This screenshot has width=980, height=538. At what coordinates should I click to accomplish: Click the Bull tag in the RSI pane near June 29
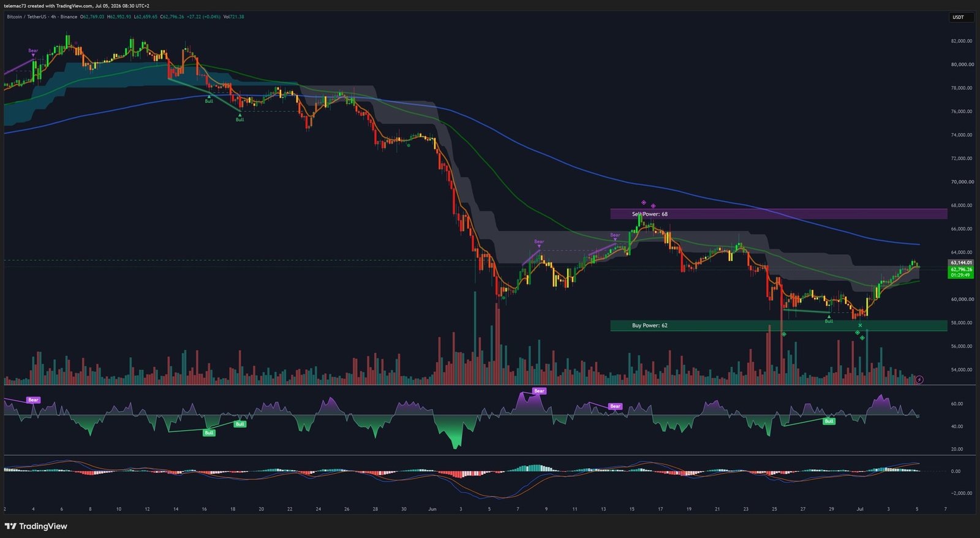(x=829, y=421)
